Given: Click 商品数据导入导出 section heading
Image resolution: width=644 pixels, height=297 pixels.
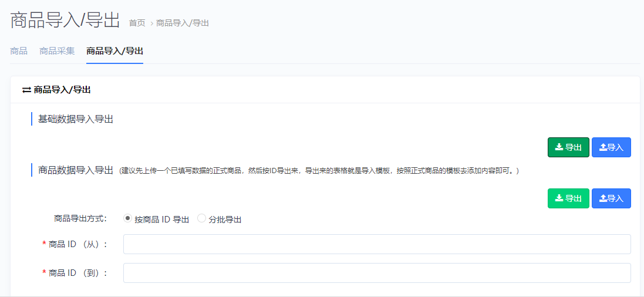Looking at the screenshot, I should point(76,170).
